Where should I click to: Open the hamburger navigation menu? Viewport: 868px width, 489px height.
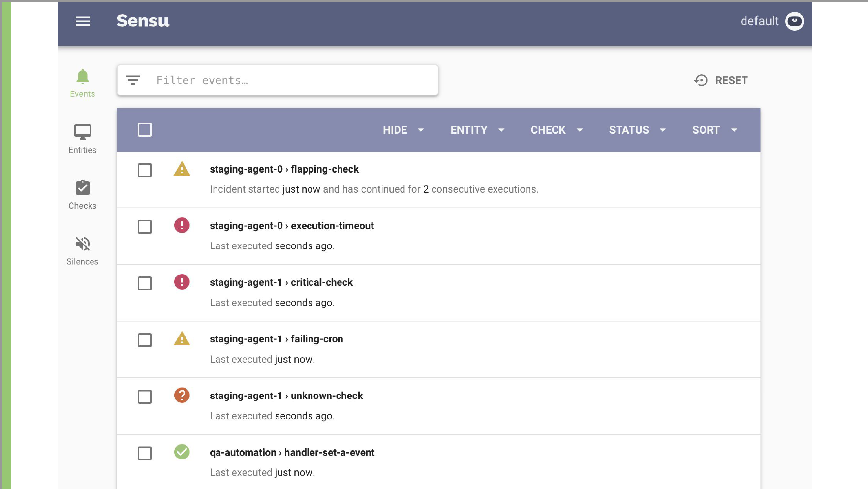point(83,21)
